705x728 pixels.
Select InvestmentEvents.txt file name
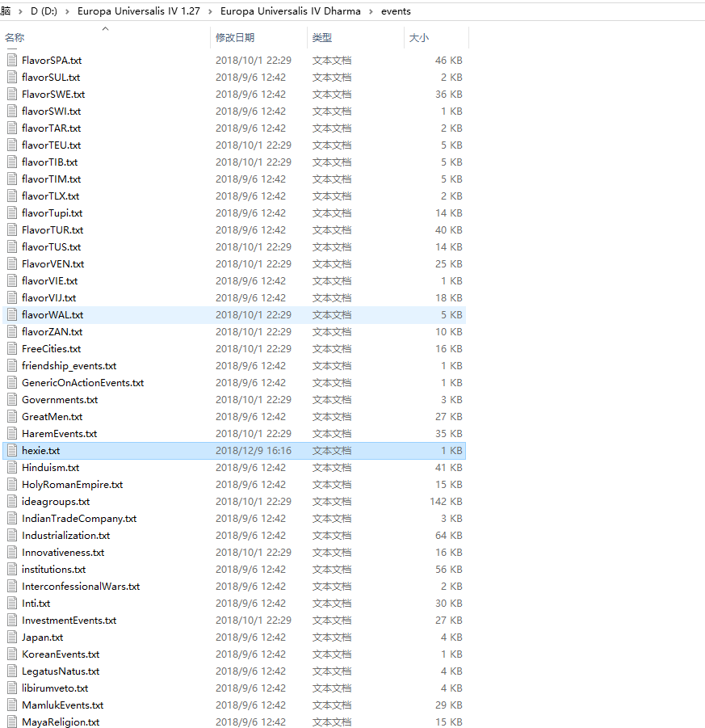[x=69, y=621]
